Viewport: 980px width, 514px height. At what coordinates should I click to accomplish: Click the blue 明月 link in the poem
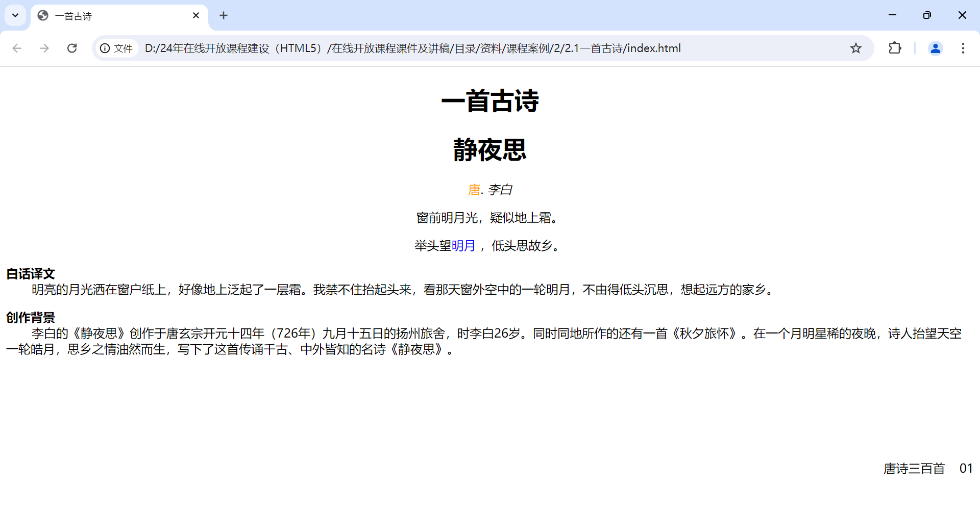click(463, 246)
